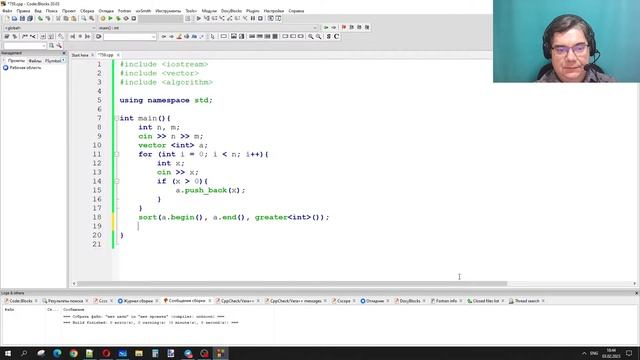This screenshot has width=640, height=360.
Task: Switch to the Проекты tab in Management
Action: pos(16,61)
